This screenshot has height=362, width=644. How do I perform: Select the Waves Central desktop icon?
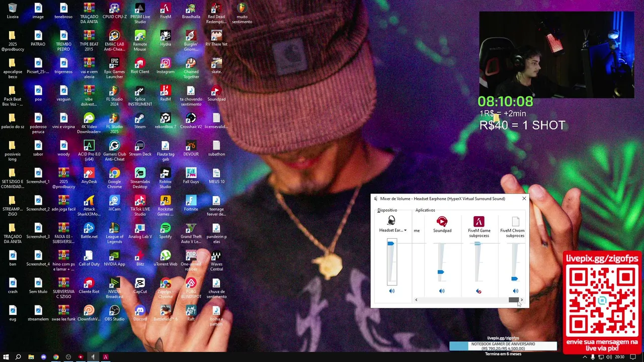(x=216, y=261)
